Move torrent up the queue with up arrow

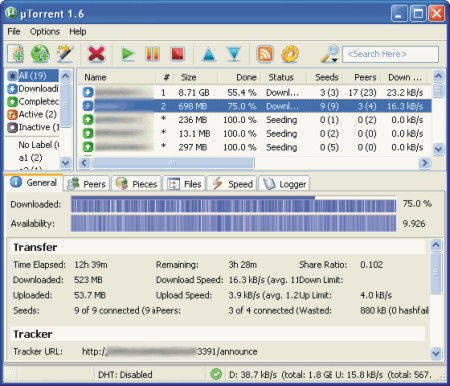click(209, 54)
